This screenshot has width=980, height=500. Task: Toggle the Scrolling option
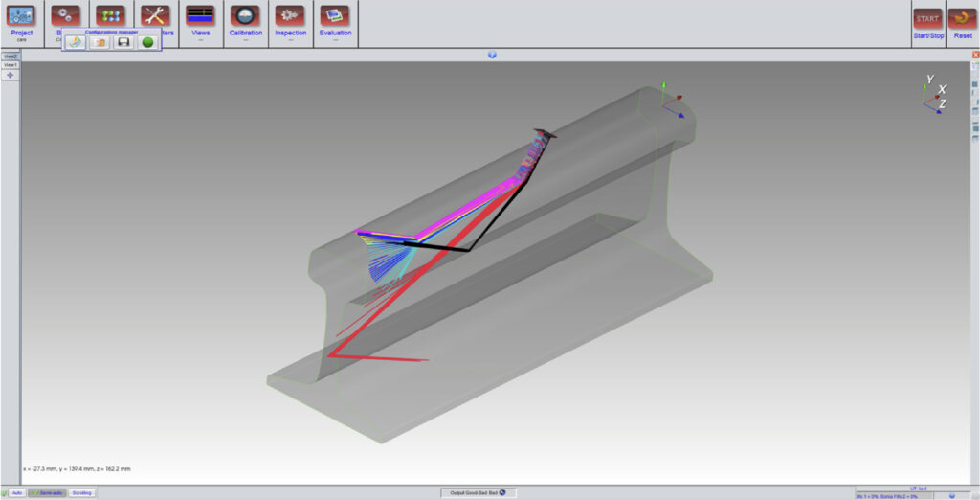[x=82, y=493]
